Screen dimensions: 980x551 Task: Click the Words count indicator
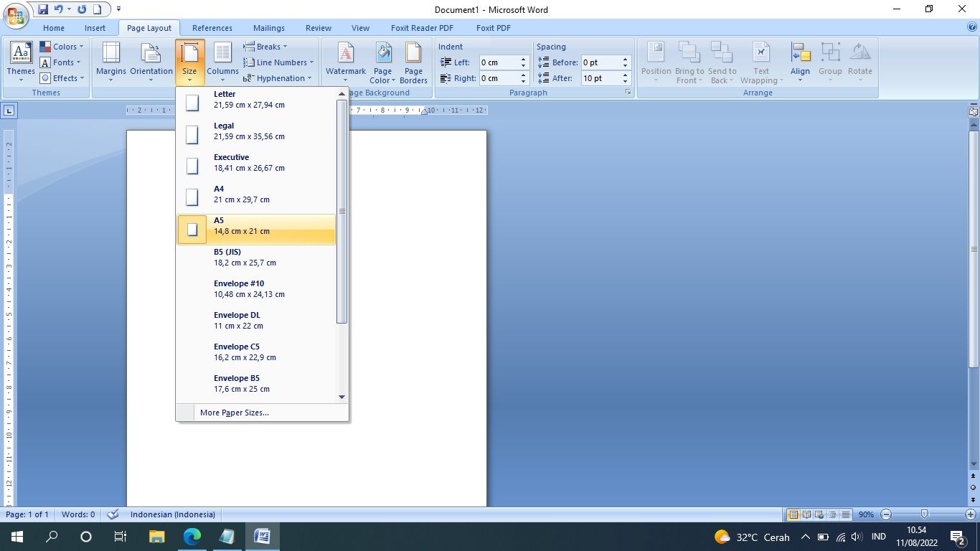pyautogui.click(x=78, y=514)
